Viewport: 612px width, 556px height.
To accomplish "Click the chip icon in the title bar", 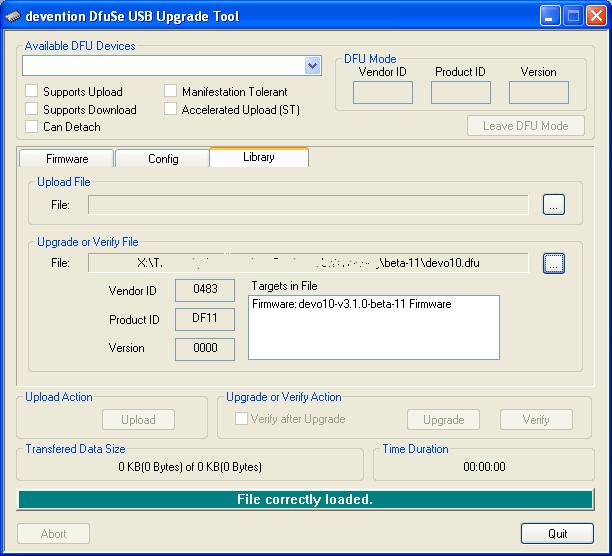I will [12, 16].
